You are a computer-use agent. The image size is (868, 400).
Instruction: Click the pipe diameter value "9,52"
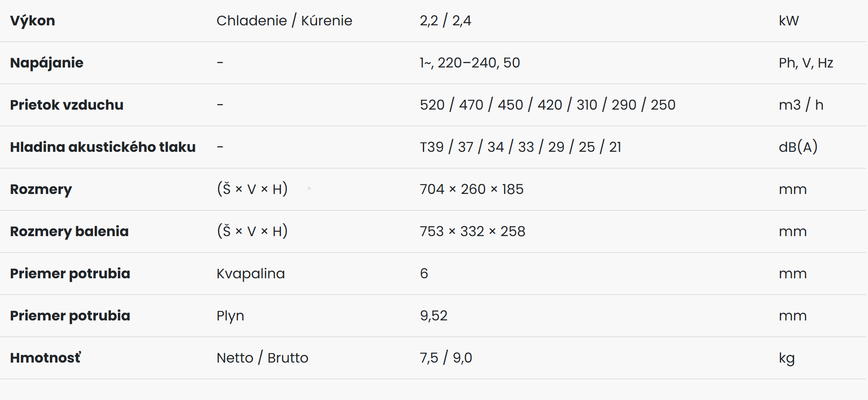click(434, 316)
